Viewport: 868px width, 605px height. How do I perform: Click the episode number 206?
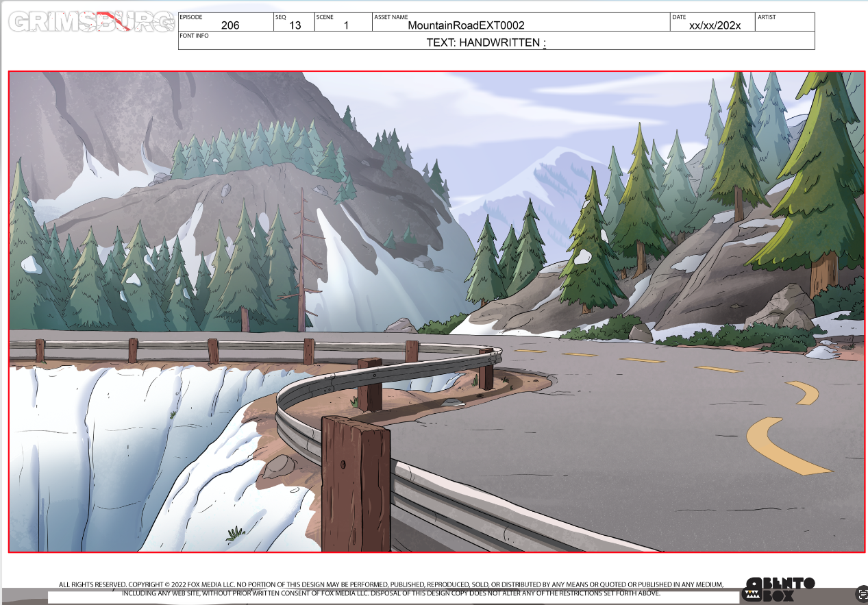pos(230,25)
